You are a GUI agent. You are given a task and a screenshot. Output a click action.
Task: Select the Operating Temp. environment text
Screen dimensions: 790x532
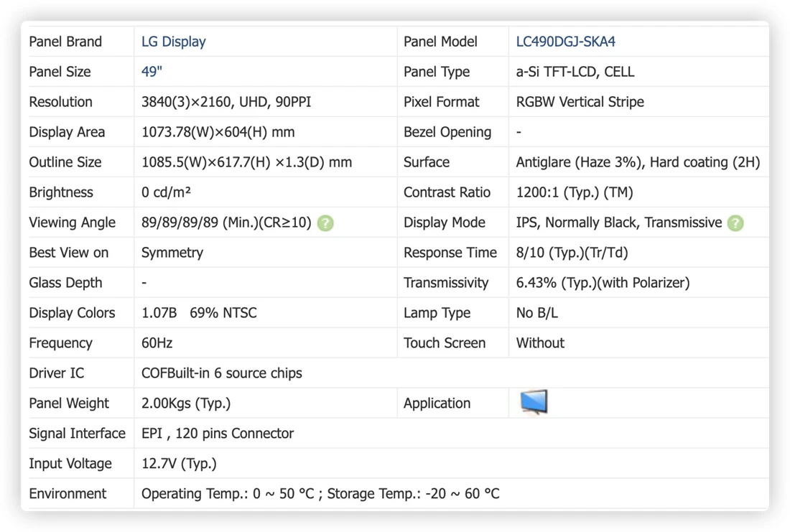pyautogui.click(x=227, y=494)
